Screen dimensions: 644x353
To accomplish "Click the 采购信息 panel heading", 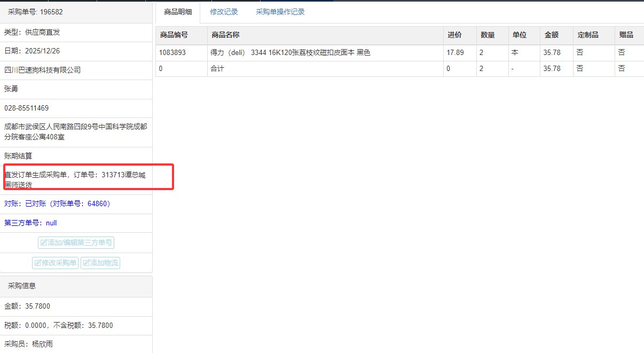I will pos(22,286).
